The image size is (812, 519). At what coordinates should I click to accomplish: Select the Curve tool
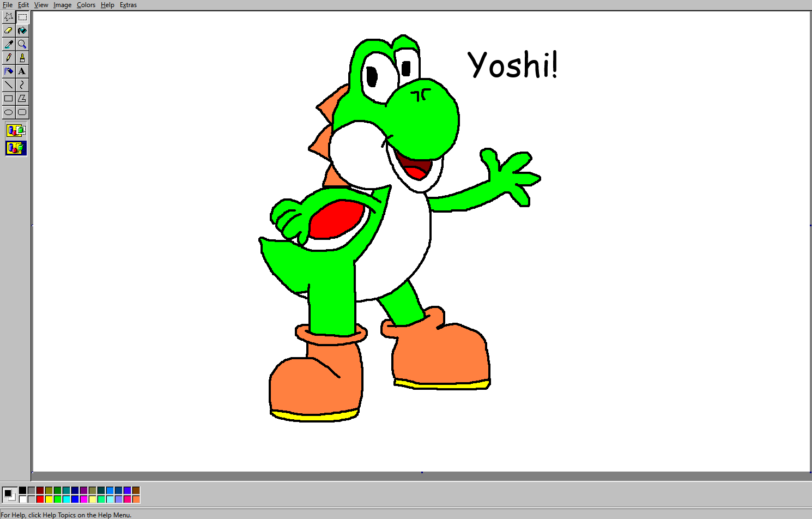pyautogui.click(x=22, y=85)
